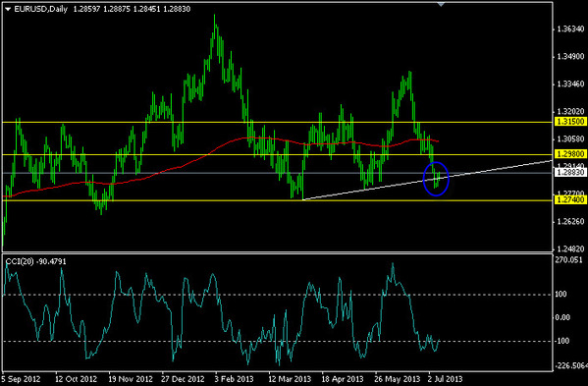The width and height of the screenshot is (588, 386).
Task: Click the 1.36340 price scale label
Action: coord(570,29)
